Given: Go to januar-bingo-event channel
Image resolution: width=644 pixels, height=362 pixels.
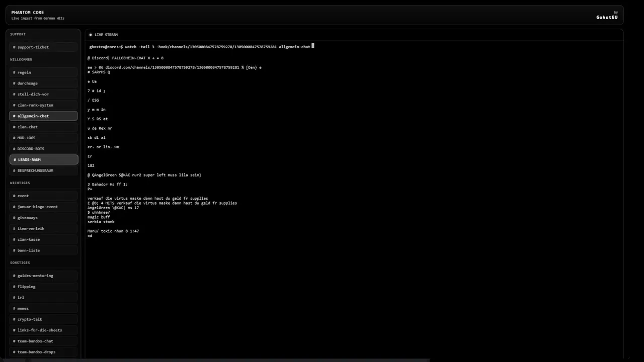Looking at the screenshot, I should [x=44, y=207].
